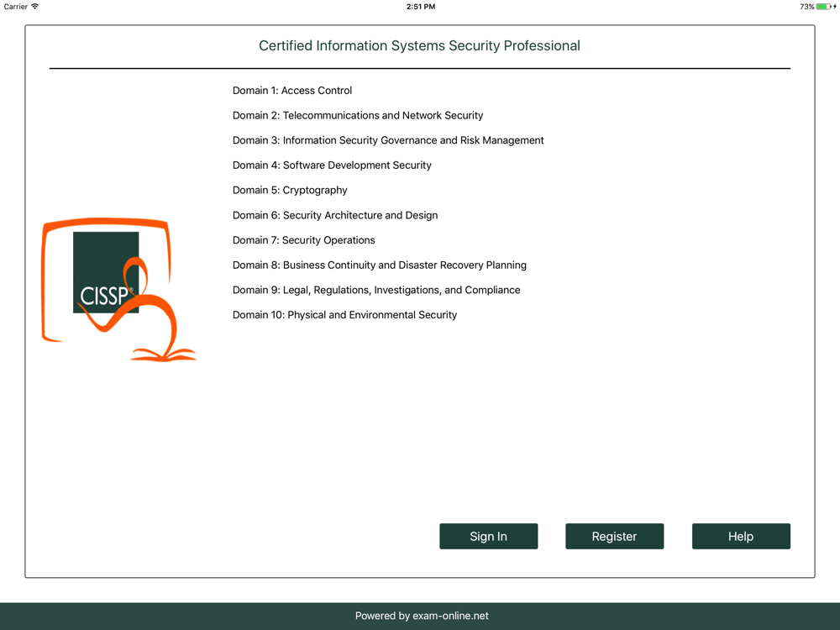Click the Help button
The width and height of the screenshot is (840, 630).
pyautogui.click(x=741, y=536)
